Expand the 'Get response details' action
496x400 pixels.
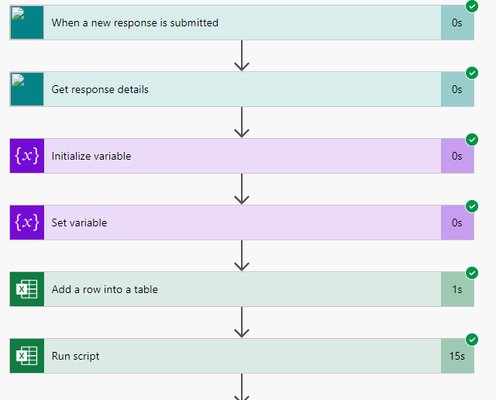coord(242,89)
